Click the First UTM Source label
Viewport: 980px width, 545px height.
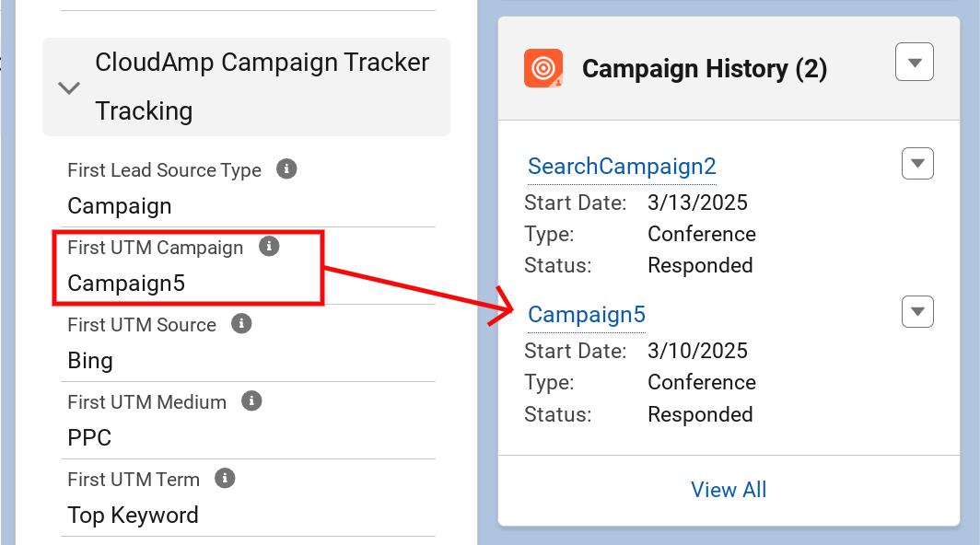tap(142, 325)
